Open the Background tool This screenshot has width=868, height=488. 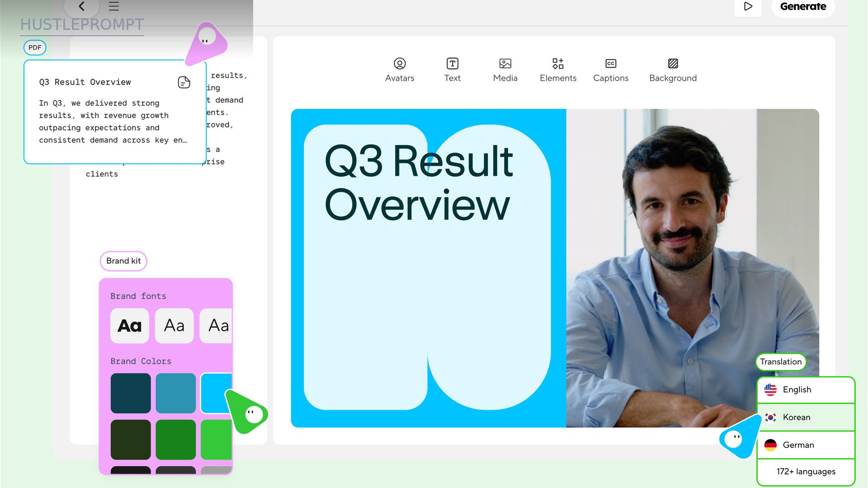coord(673,70)
